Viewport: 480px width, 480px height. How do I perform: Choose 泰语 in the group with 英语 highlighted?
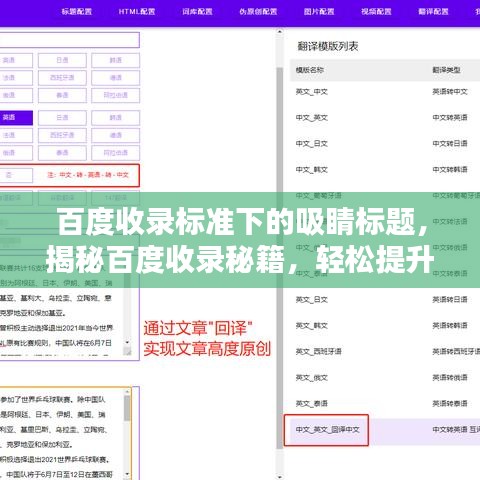click(x=62, y=153)
